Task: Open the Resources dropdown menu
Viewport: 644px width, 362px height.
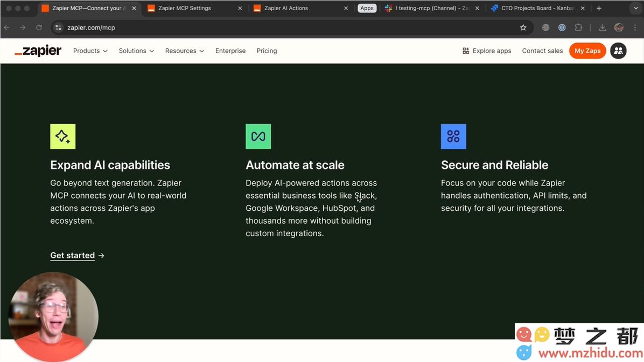Action: (184, 51)
